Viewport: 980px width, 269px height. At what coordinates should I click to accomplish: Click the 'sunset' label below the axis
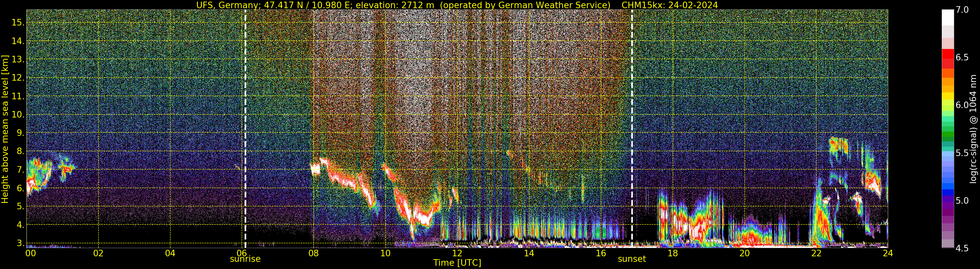632,259
